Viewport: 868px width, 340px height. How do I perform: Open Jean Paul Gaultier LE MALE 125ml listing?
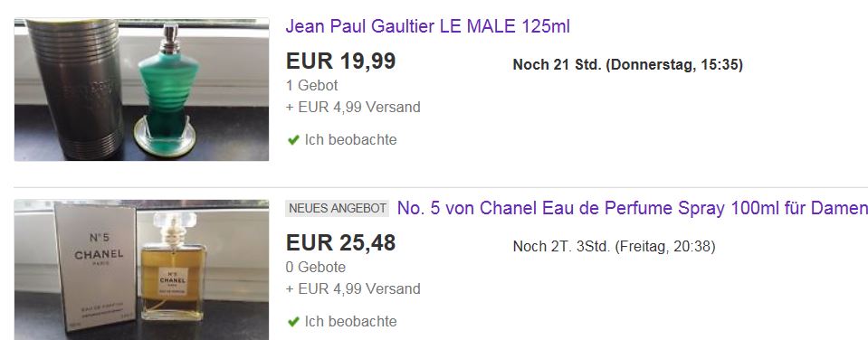pyautogui.click(x=427, y=26)
